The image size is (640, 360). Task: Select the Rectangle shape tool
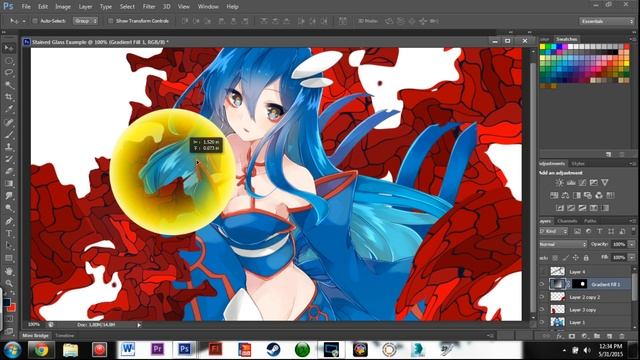tap(9, 258)
